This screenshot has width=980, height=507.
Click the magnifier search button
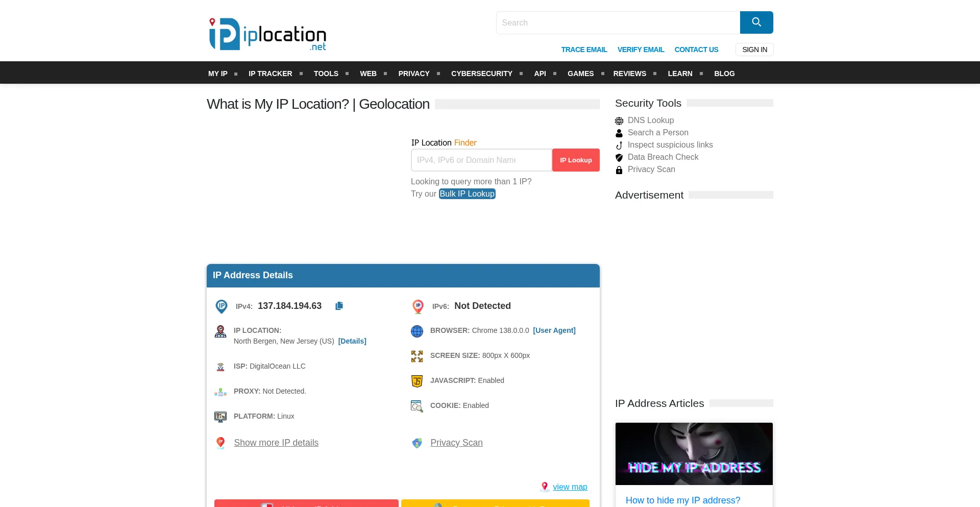pyautogui.click(x=756, y=22)
